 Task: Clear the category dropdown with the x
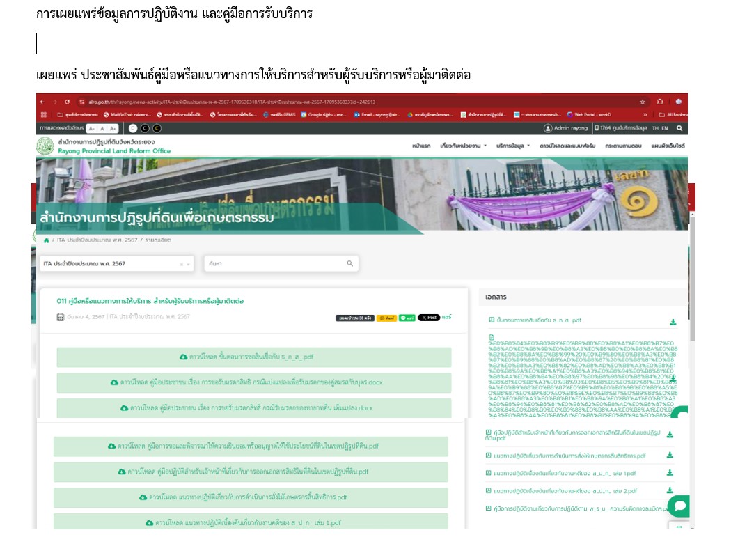tap(181, 265)
